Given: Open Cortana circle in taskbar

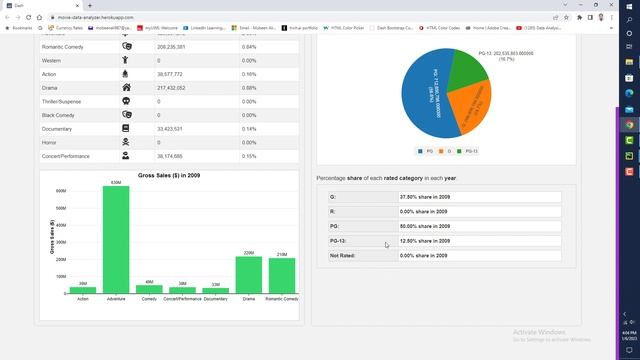Looking at the screenshot, I should 629,33.
